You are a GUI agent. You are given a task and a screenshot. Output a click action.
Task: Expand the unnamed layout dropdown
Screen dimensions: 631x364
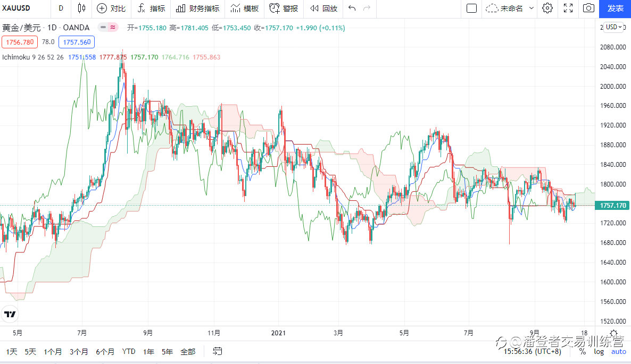532,8
